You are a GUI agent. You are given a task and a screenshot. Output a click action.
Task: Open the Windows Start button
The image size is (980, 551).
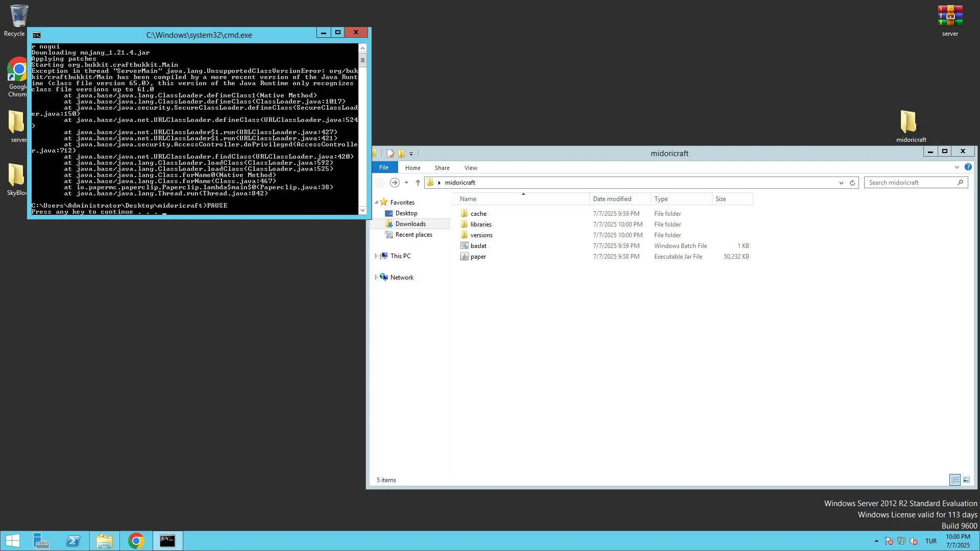pos(13,541)
